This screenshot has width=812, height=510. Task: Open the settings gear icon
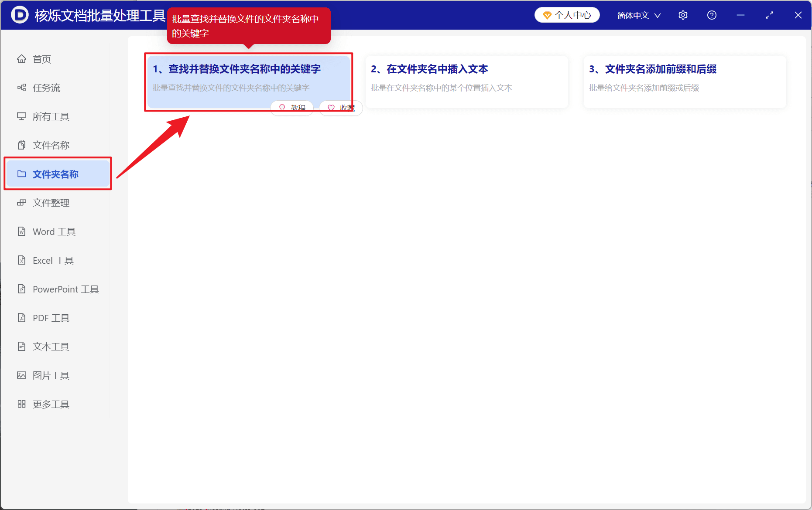point(683,15)
